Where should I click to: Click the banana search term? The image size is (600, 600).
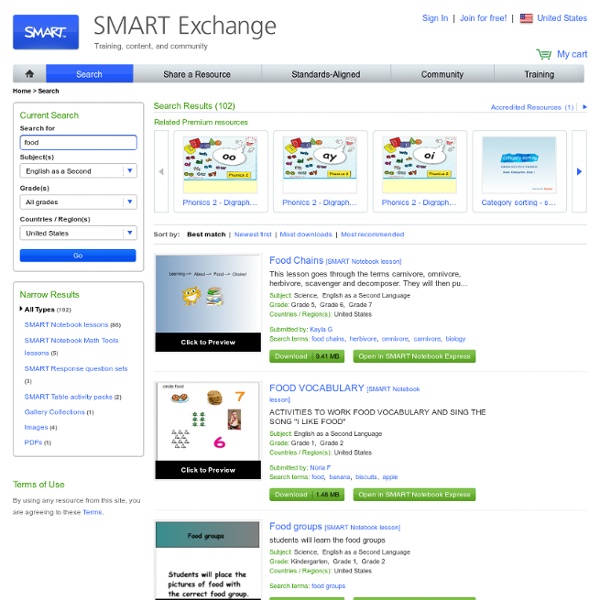pos(340,477)
